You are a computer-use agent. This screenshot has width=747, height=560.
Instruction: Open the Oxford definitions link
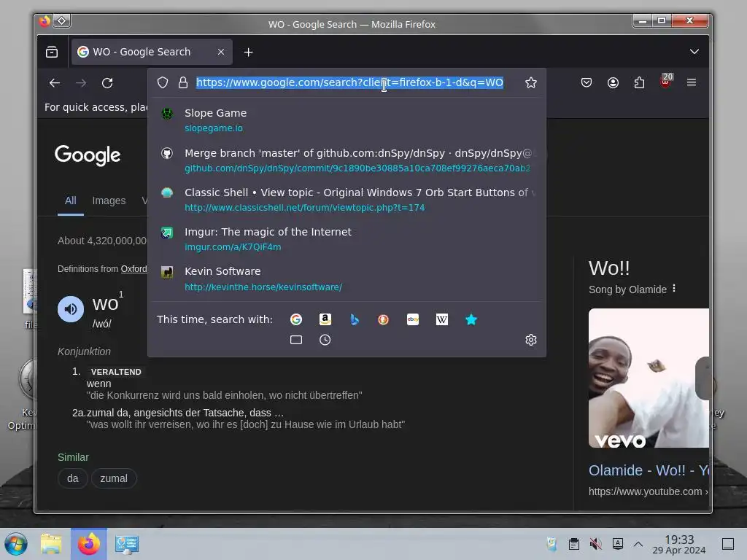click(x=133, y=269)
